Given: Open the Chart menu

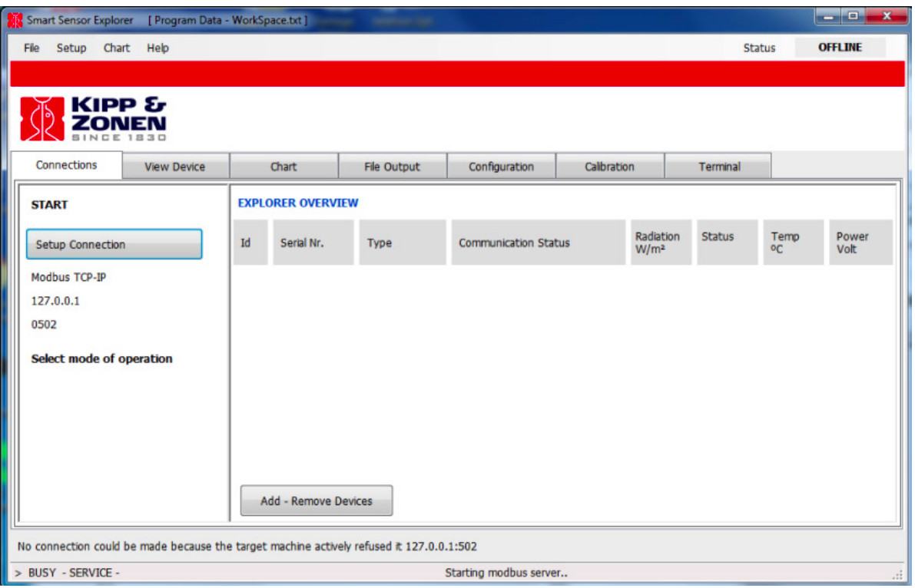Looking at the screenshot, I should tap(117, 48).
